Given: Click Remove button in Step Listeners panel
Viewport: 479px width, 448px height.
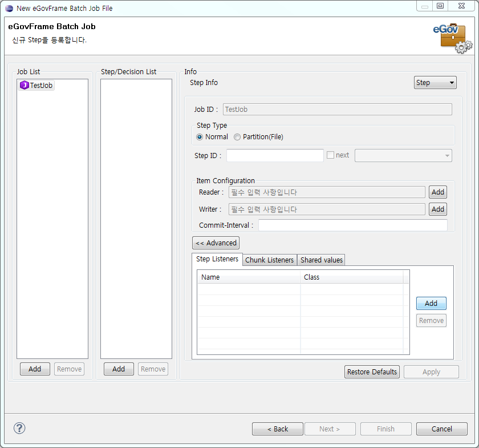Looking at the screenshot, I should (431, 321).
